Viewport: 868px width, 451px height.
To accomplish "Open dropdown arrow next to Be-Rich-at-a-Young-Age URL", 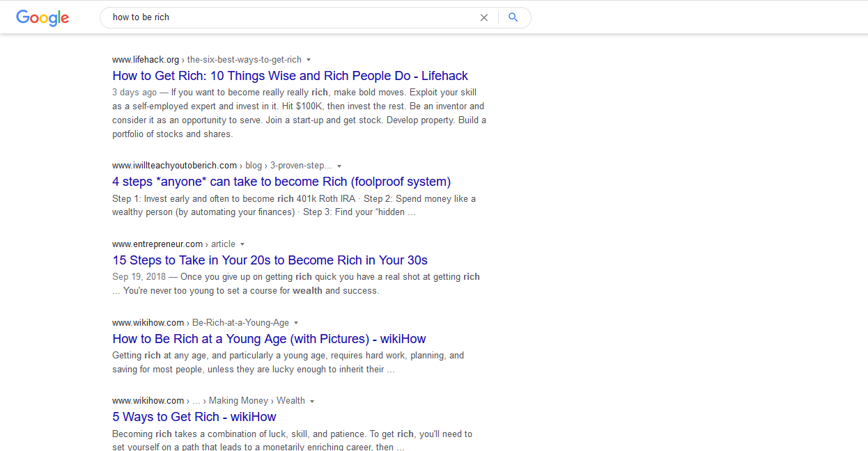I will coord(296,323).
